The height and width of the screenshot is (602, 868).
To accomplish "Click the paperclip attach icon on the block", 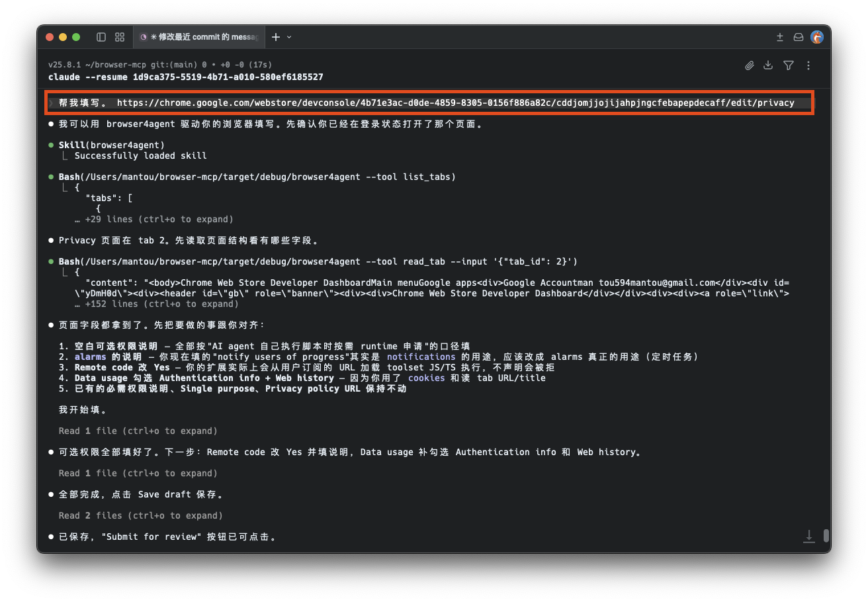I will click(750, 65).
